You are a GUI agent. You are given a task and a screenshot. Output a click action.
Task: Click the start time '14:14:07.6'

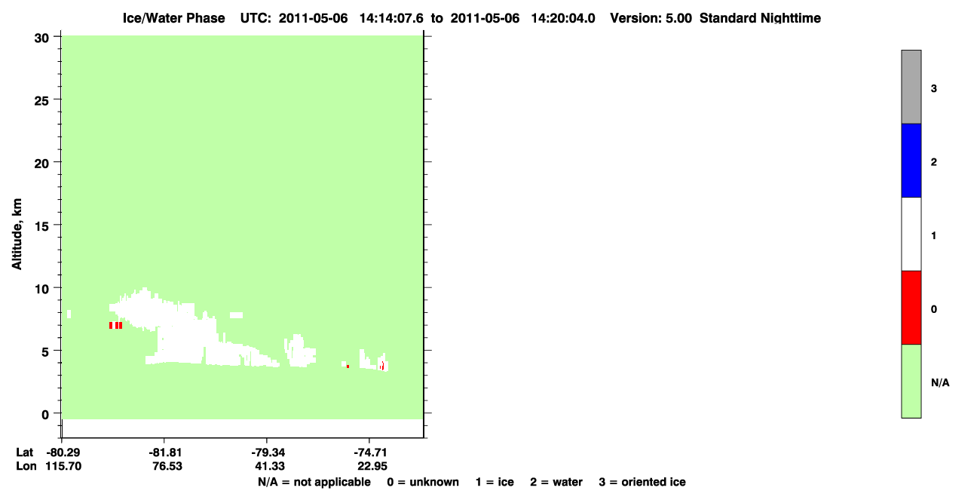(390, 18)
